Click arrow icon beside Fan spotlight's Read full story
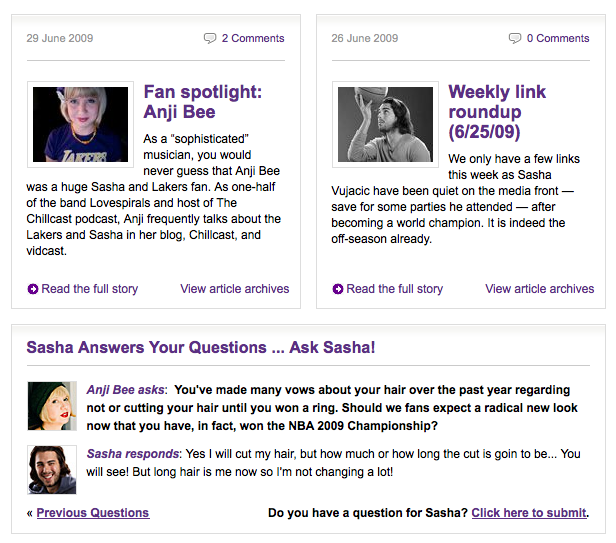The image size is (616, 543). (x=33, y=289)
